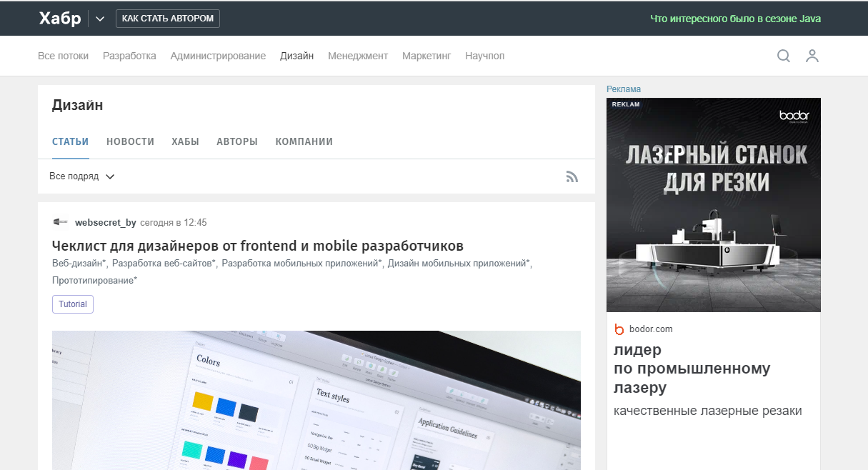
Task: Switch to the ХАБЫ tab
Action: pos(186,141)
